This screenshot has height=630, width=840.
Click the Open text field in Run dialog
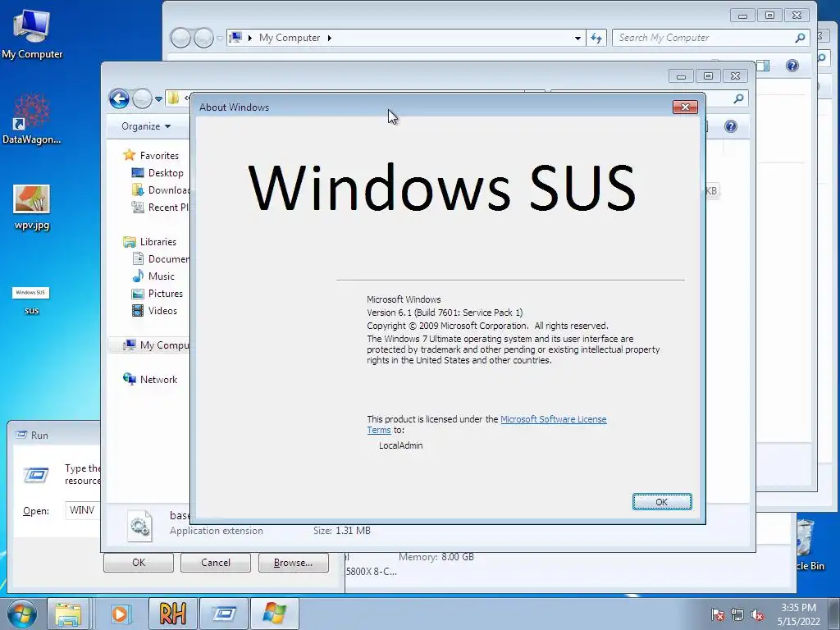point(83,510)
